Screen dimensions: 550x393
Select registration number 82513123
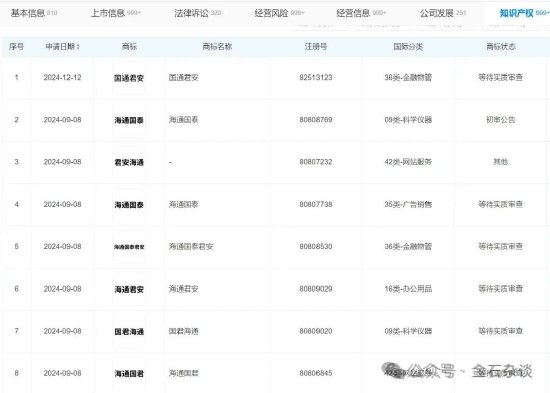316,78
